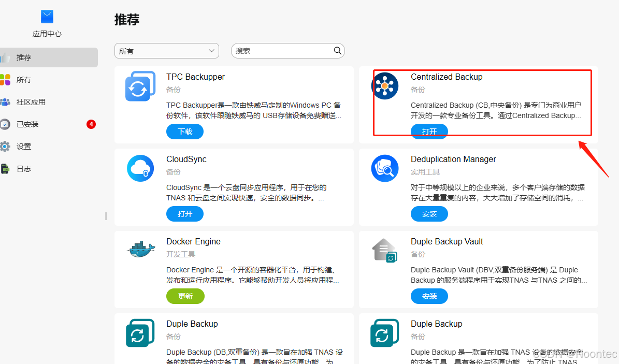Image resolution: width=619 pixels, height=364 pixels.
Task: Click the colored grid icon beside 所有
Action: pos(5,80)
